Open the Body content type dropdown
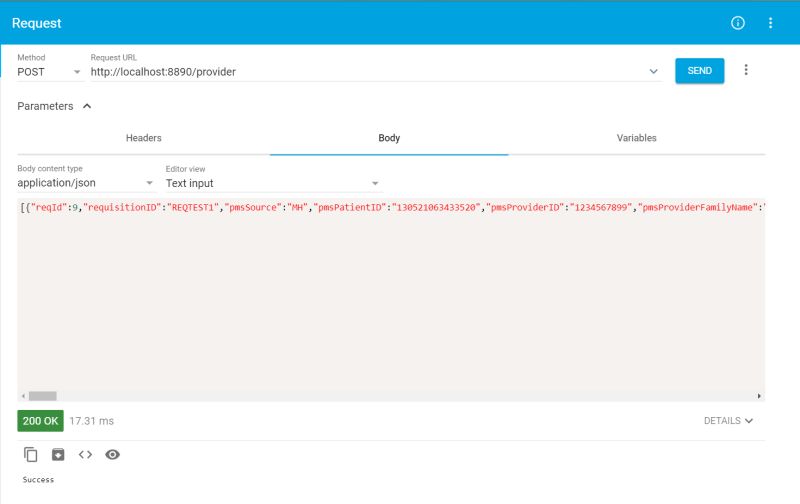This screenshot has width=800, height=504. click(x=85, y=183)
